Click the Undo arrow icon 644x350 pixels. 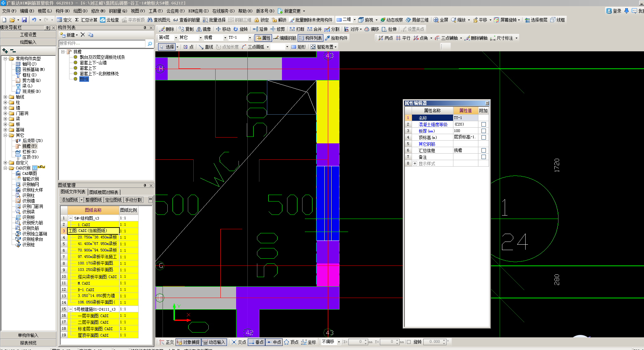click(x=34, y=20)
